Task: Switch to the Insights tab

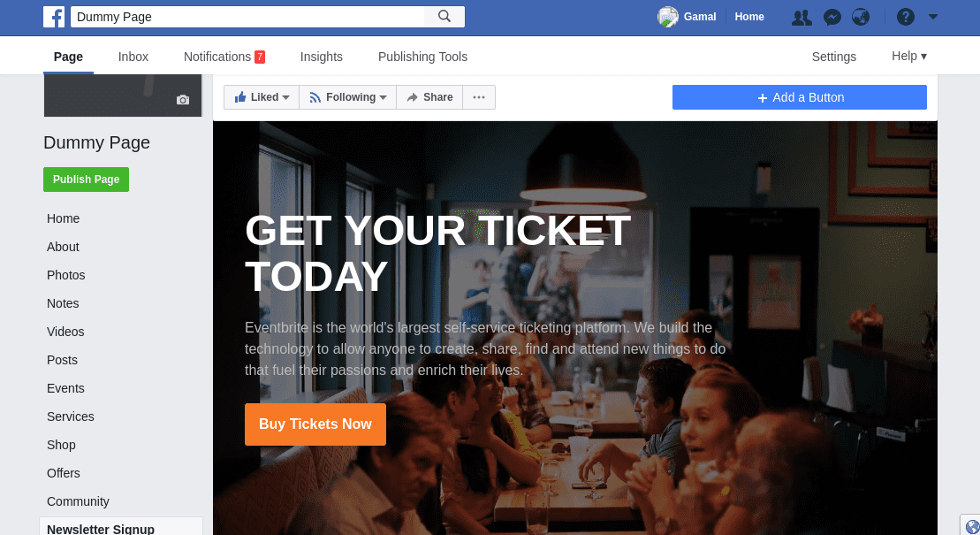Action: [x=322, y=57]
